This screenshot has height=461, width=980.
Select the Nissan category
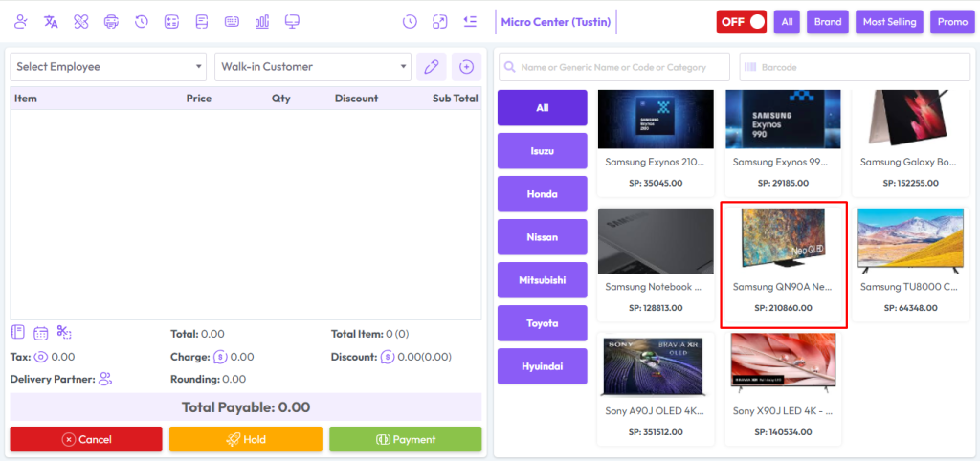tap(542, 237)
